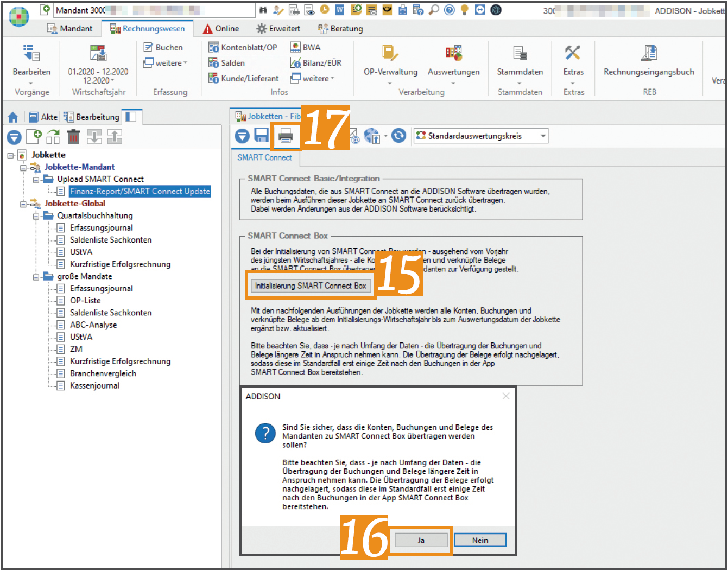Click Initialisierung SMART Connect Box button

click(311, 285)
